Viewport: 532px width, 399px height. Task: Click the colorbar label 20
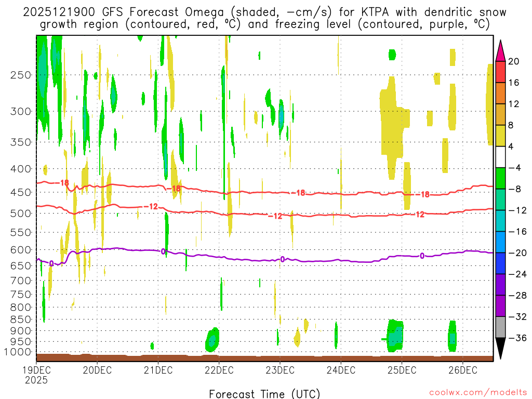click(x=514, y=61)
